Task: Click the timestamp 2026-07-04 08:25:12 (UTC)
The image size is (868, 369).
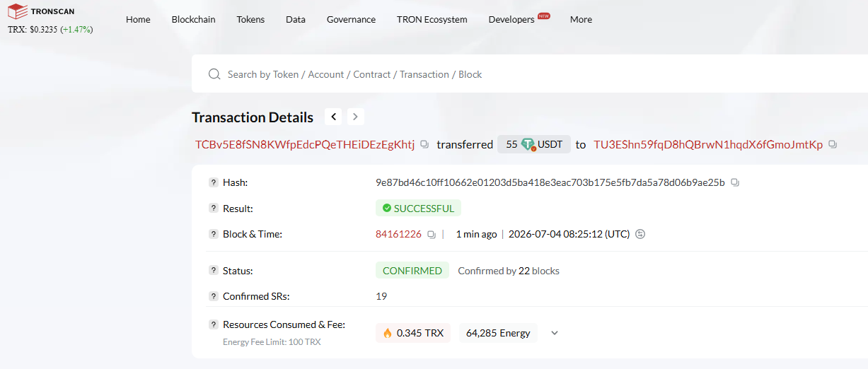Action: click(569, 234)
